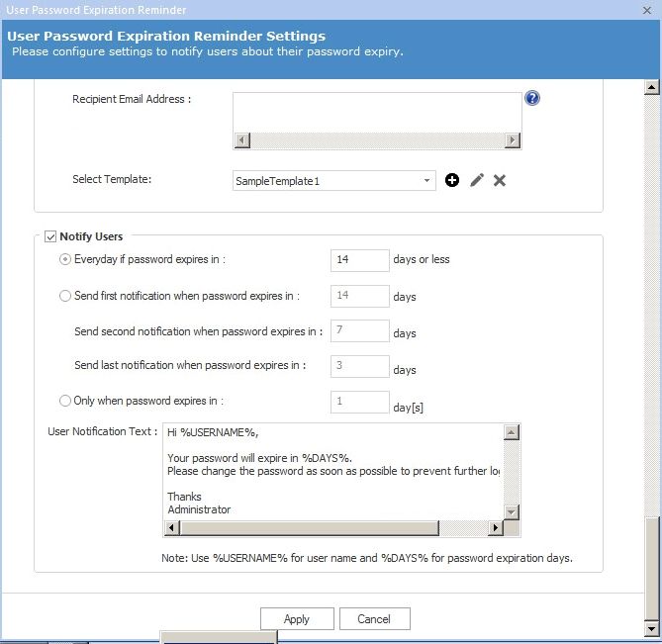Toggle the Notify Users checkbox

pos(50,236)
